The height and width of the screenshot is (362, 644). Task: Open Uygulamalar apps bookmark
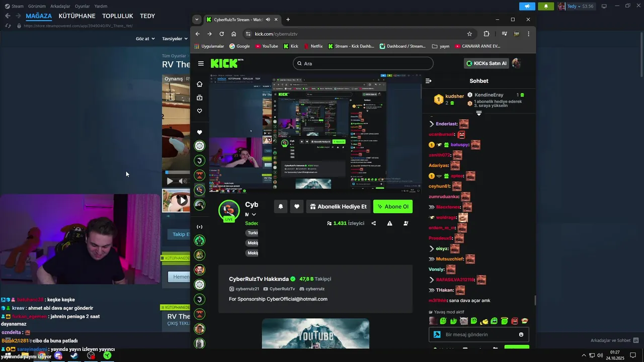[209, 46]
